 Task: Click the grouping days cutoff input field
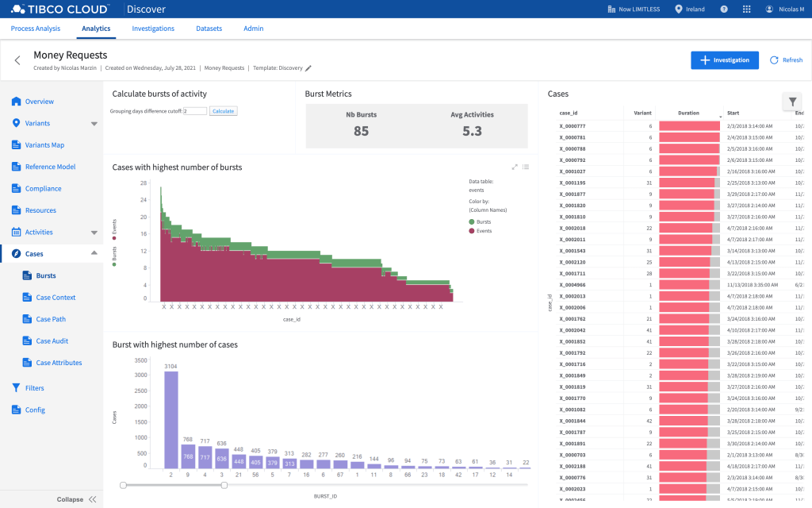click(195, 111)
